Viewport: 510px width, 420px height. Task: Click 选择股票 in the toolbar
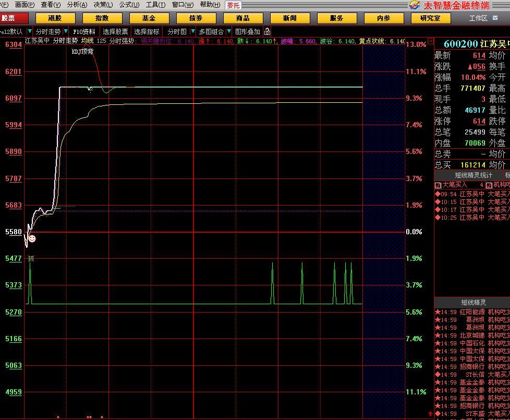click(115, 31)
